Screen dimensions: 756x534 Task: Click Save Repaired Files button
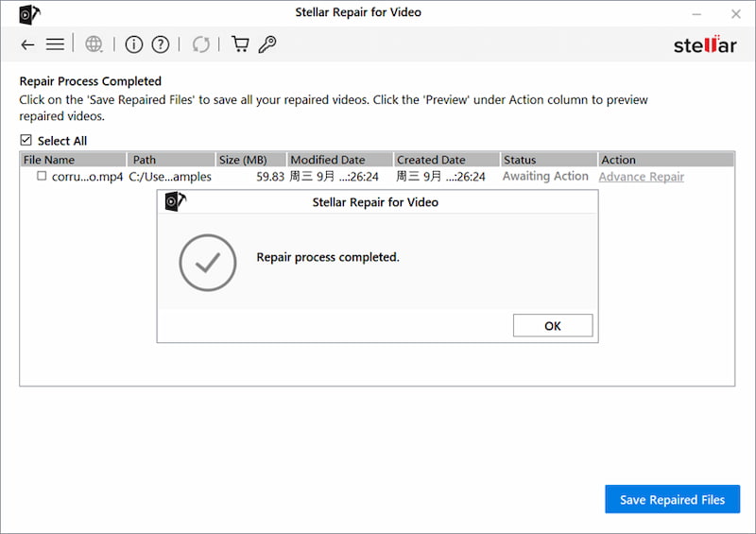coord(672,499)
